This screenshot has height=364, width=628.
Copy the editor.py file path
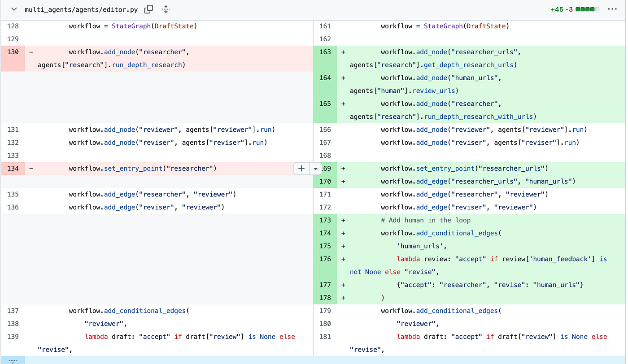click(148, 9)
